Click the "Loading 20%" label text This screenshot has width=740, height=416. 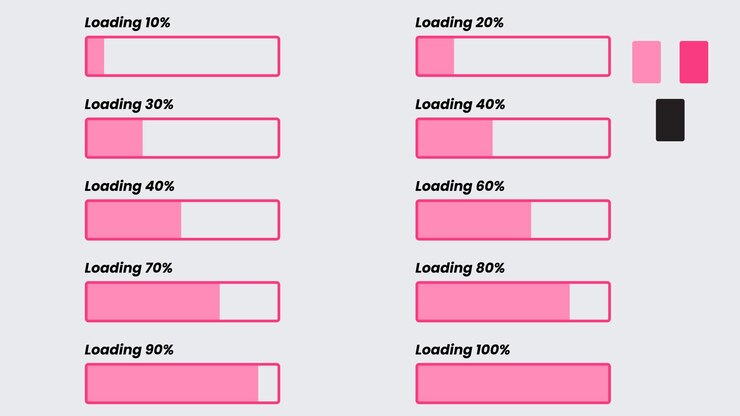459,23
